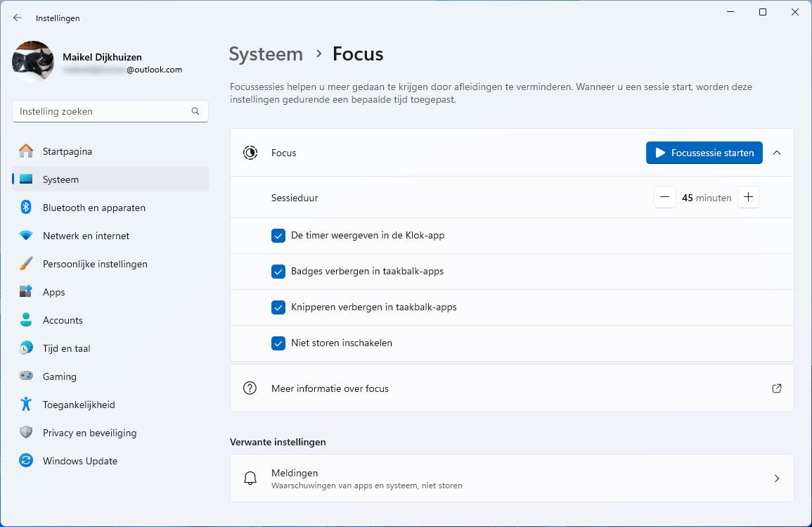This screenshot has height=527, width=812.
Task: Disable Niet storen inschakelen checkbox
Action: pyautogui.click(x=278, y=343)
